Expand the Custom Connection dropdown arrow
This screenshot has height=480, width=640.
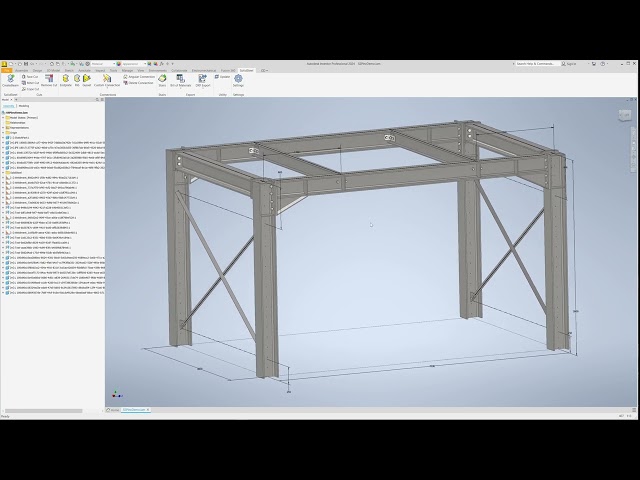(x=107, y=88)
